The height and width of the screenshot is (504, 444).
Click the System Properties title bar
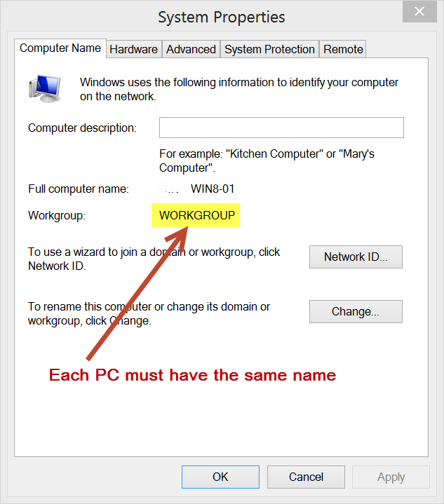(221, 17)
